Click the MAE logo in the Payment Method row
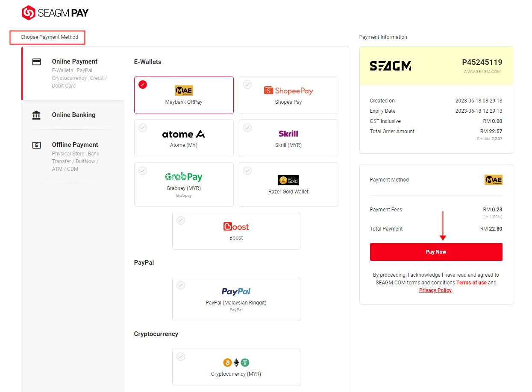The image size is (532, 392). pyautogui.click(x=494, y=180)
